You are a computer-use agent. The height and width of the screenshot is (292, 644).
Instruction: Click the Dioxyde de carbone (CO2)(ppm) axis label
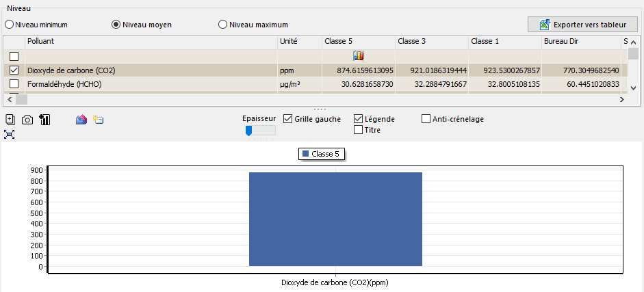coord(335,282)
